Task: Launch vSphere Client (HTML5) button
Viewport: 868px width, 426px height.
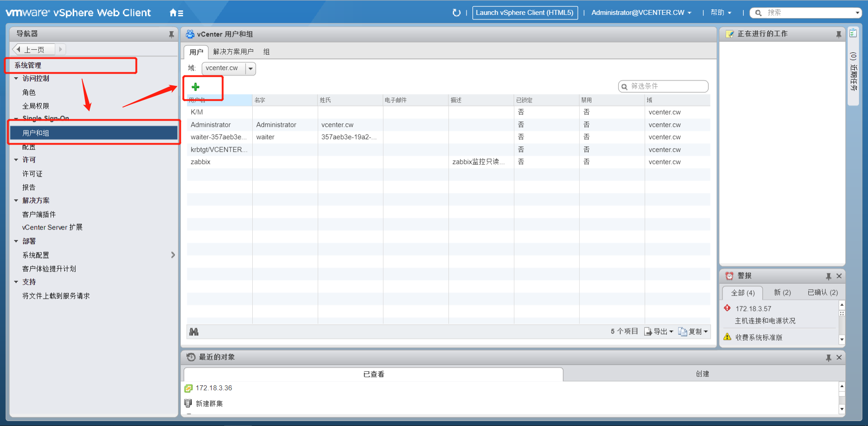Action: coord(524,13)
